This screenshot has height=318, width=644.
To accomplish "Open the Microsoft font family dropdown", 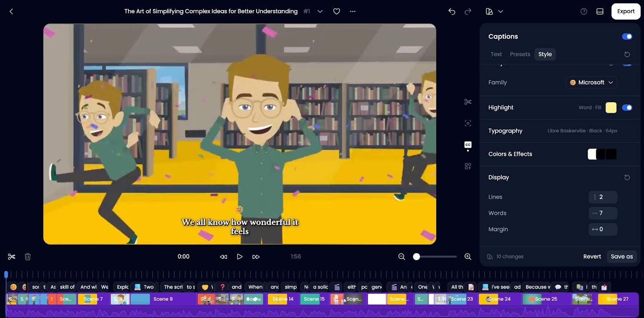I will [591, 83].
